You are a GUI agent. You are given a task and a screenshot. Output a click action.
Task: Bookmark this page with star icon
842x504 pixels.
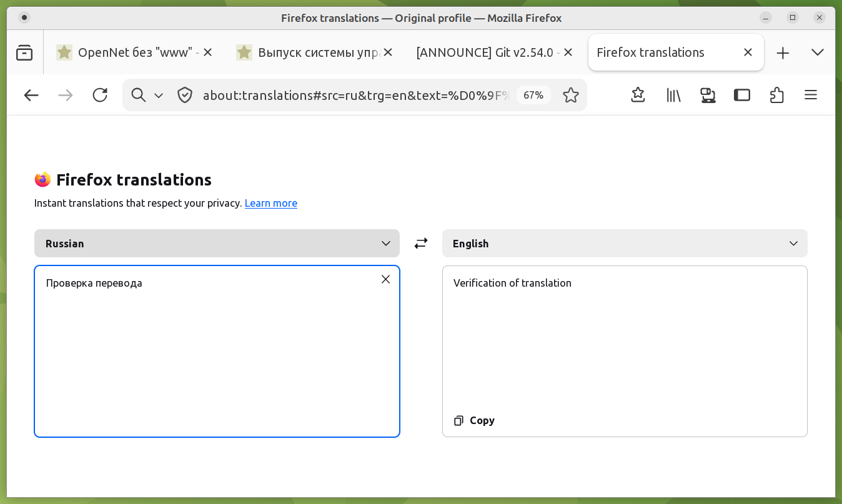(x=570, y=95)
